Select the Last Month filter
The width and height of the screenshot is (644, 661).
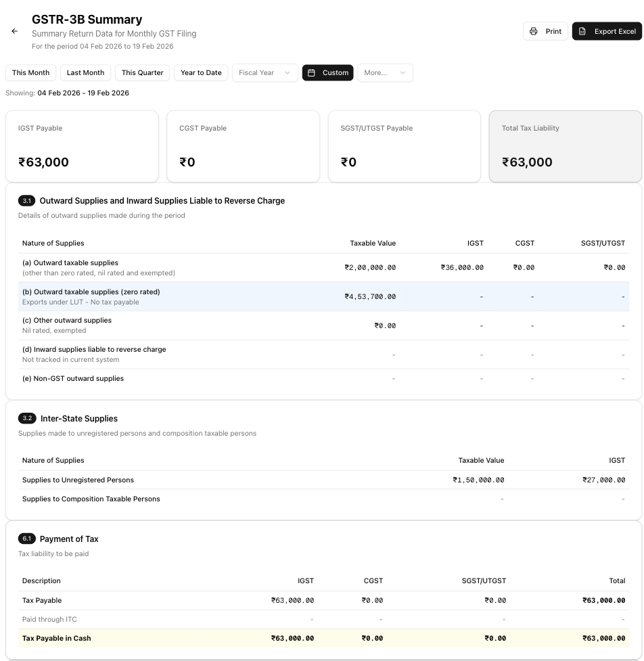pyautogui.click(x=85, y=73)
